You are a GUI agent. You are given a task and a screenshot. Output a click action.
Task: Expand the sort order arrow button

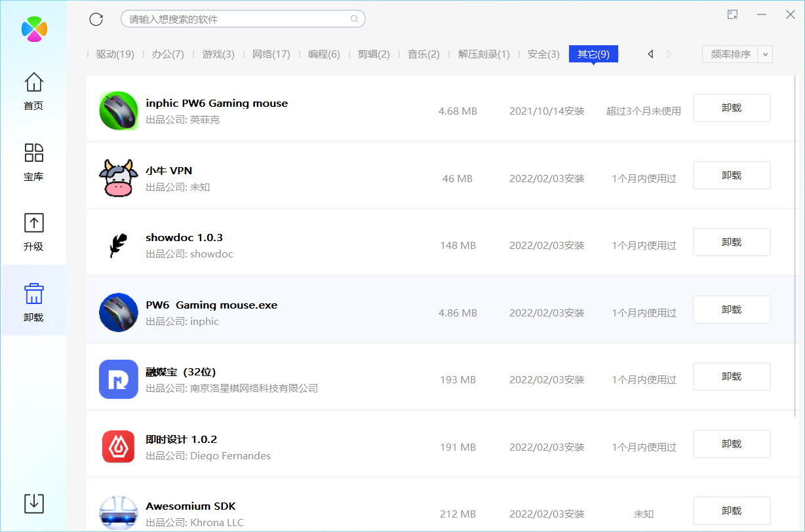(766, 54)
